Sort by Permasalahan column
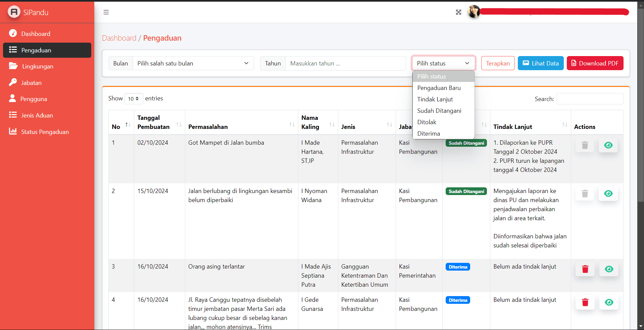Image resolution: width=644 pixels, height=330 pixels. 241,123
